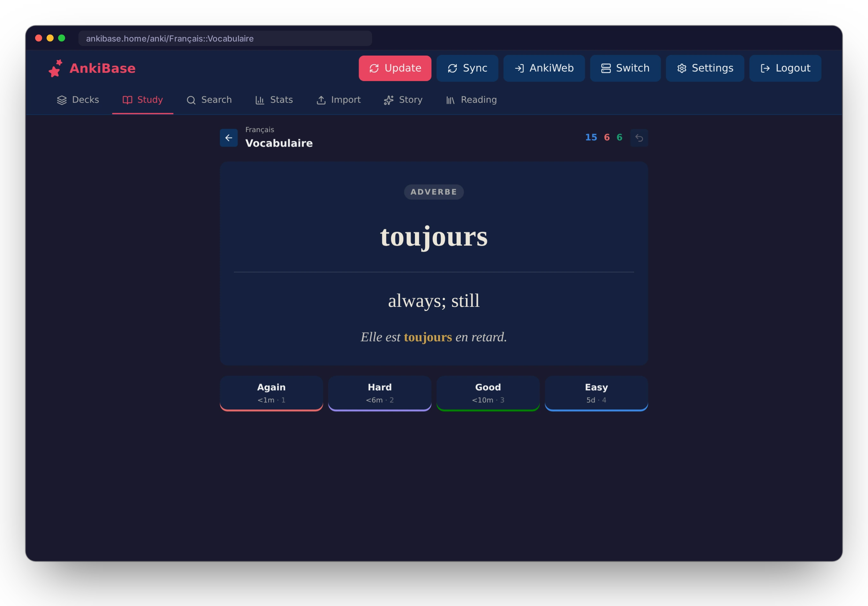Click the AnkiBase brand name
The width and height of the screenshot is (868, 606).
point(102,68)
